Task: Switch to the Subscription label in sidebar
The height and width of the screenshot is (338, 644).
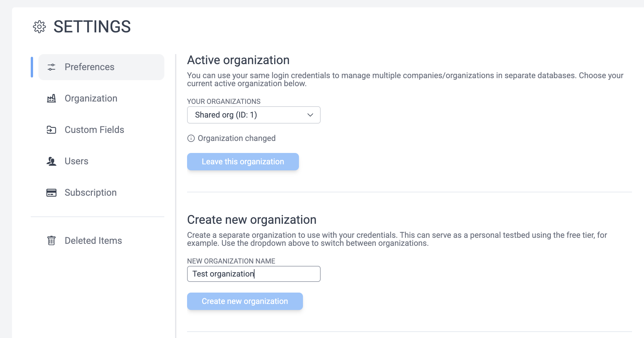Action: point(91,193)
